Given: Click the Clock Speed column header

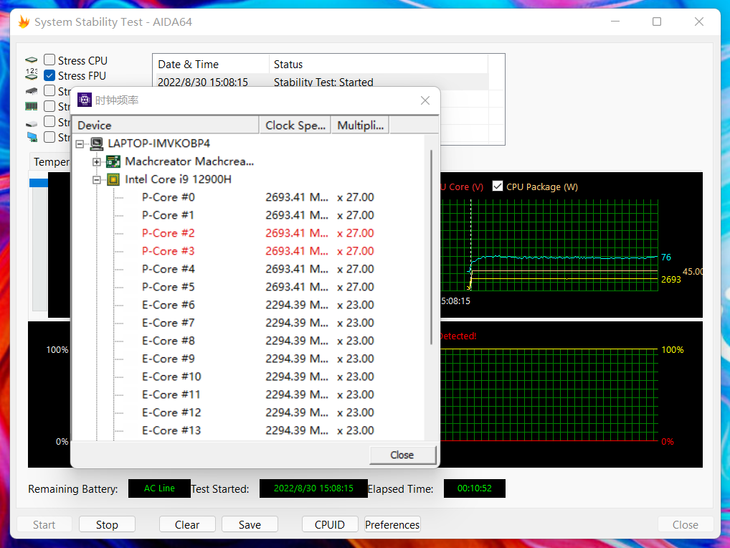Looking at the screenshot, I should pyautogui.click(x=295, y=125).
